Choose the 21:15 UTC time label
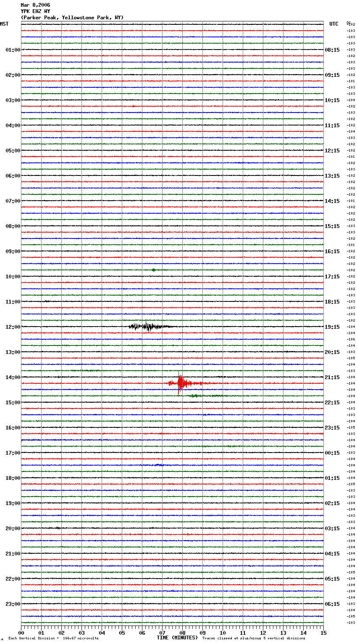This screenshot has height=644, width=357. (x=332, y=377)
